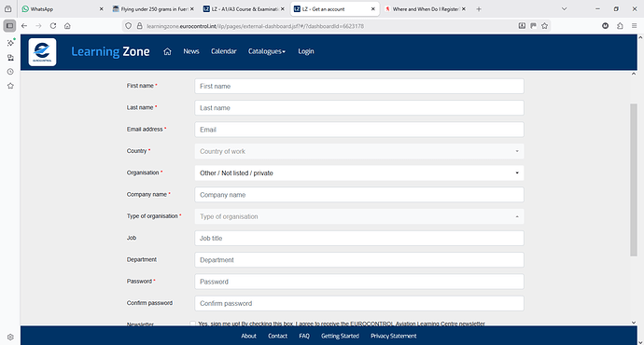644x345 pixels.
Task: Click the EUROCONTROL logo
Action: pyautogui.click(x=42, y=52)
